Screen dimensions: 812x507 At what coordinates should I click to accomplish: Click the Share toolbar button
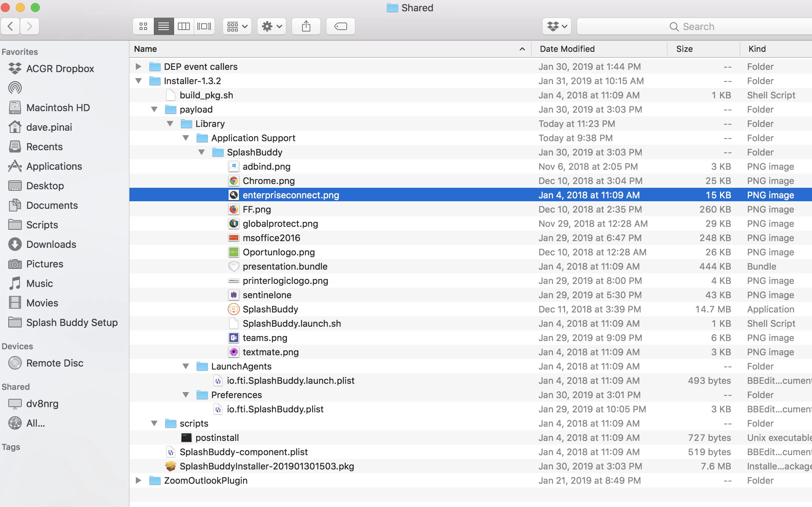pyautogui.click(x=306, y=26)
